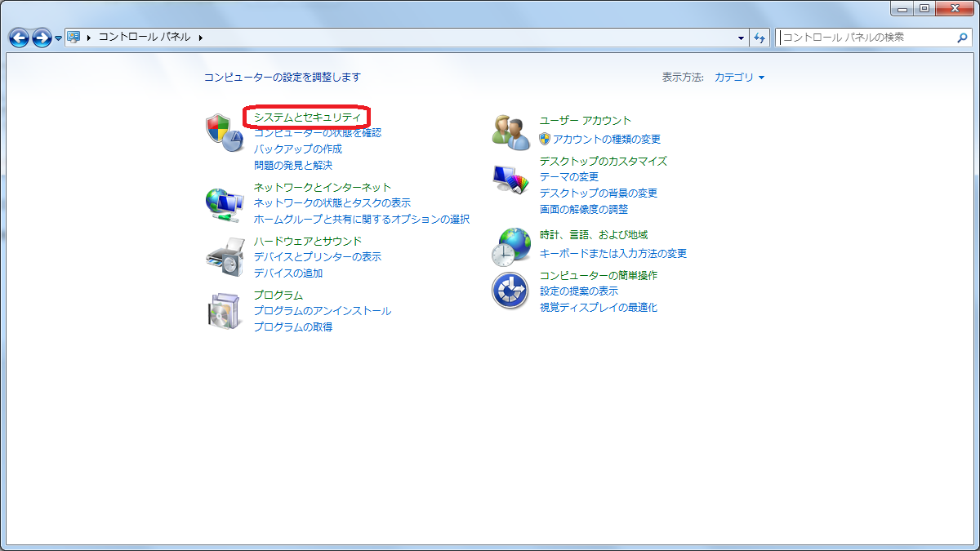The width and height of the screenshot is (980, 551).
Task: Expand the breadcrumb arrow before コントロール パネル
Action: tap(89, 38)
